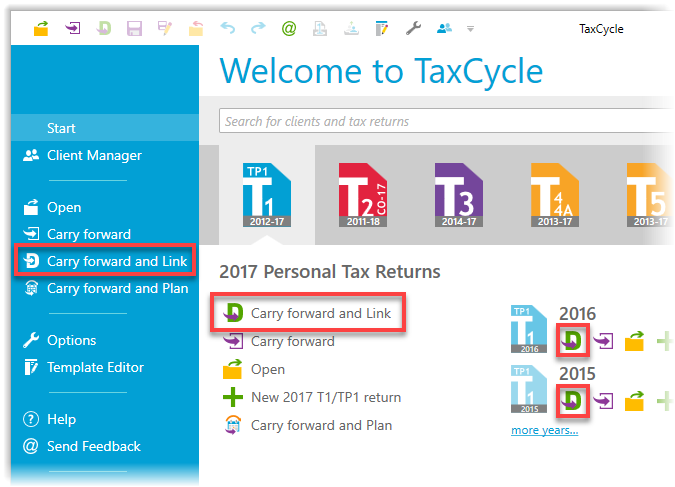Click the 2016 Open folder icon
Screen dimensions: 675x487
(635, 341)
